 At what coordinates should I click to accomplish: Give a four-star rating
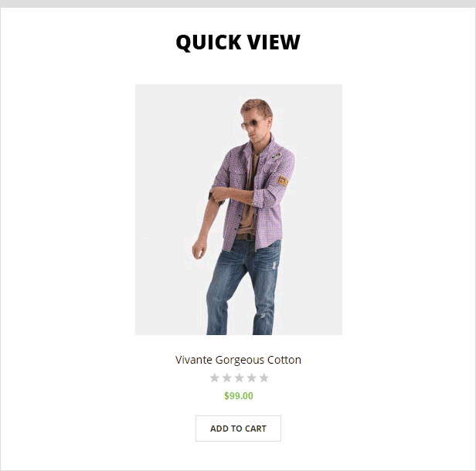pyautogui.click(x=252, y=378)
